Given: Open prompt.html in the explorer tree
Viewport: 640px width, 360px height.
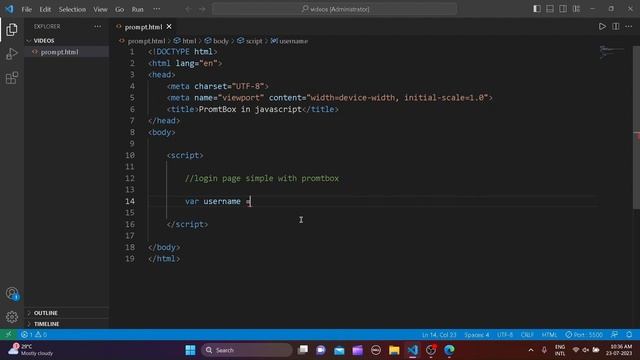Looking at the screenshot, I should (x=60, y=52).
